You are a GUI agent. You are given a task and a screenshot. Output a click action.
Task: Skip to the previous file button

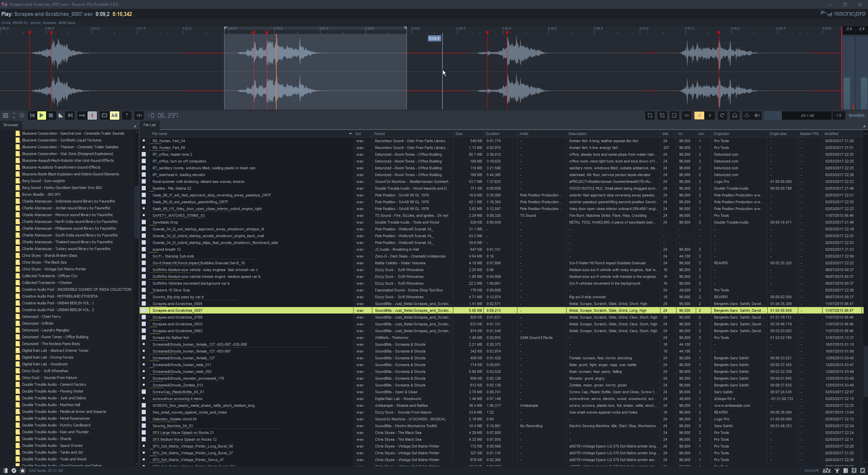coord(32,115)
